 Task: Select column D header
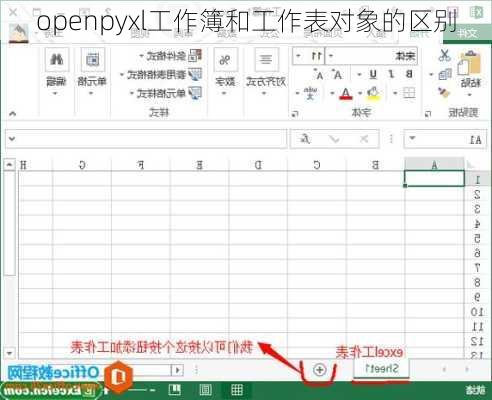pyautogui.click(x=258, y=165)
